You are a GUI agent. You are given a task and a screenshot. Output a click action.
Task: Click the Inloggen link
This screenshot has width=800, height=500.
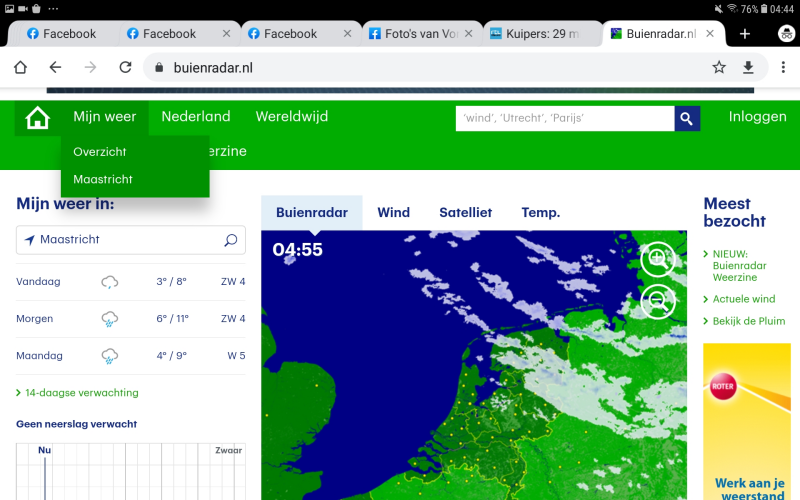[757, 117]
